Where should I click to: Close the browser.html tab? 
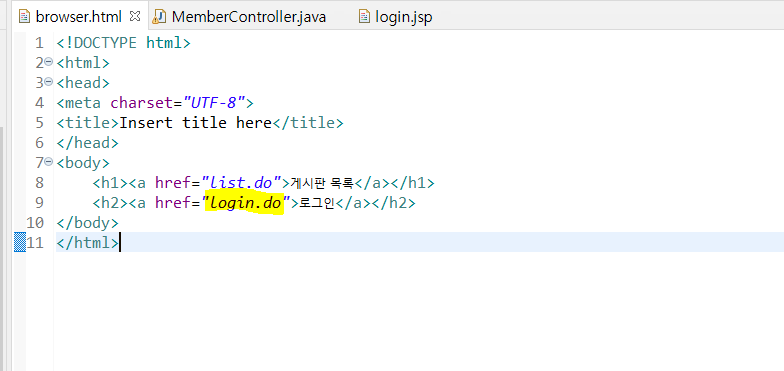134,16
